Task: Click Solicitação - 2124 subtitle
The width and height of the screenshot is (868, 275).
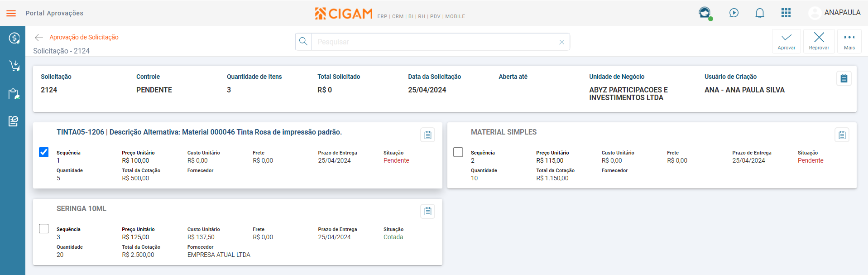Action: pyautogui.click(x=62, y=51)
